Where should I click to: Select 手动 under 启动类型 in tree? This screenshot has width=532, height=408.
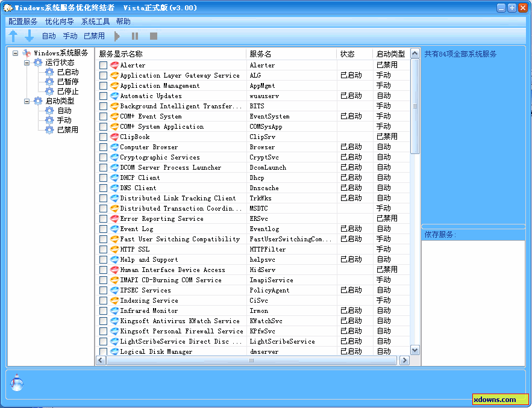(x=64, y=120)
